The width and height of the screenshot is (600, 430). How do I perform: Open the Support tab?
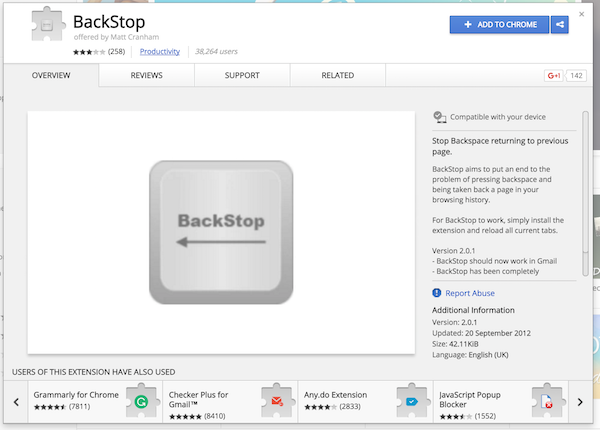point(242,75)
